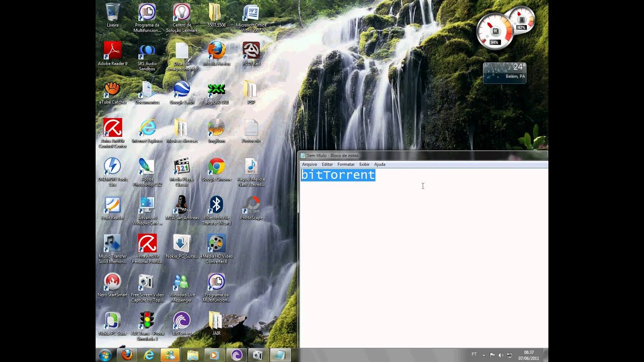The width and height of the screenshot is (644, 362).
Task: Open ABCTrans Prova Simulada 3 shortcut
Action: 147,327
